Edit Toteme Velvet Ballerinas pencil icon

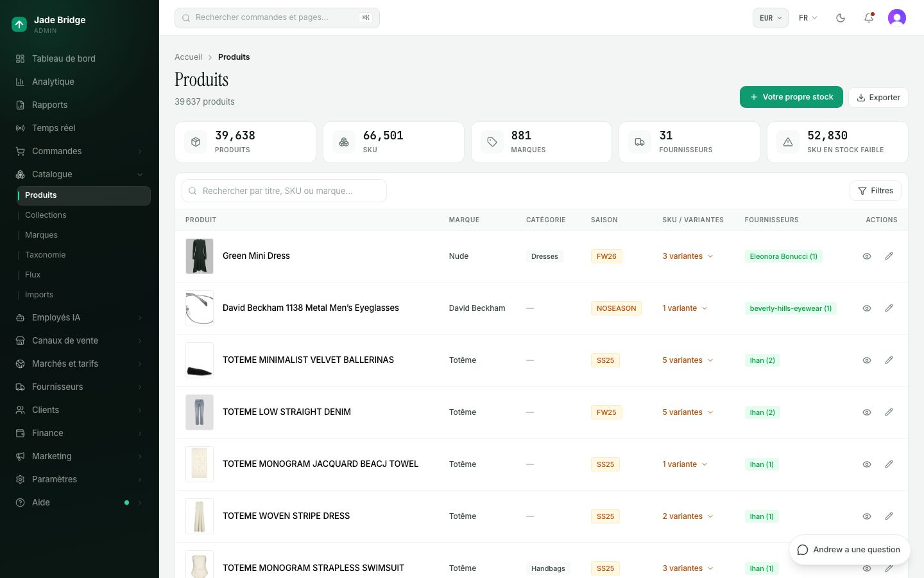(x=889, y=360)
